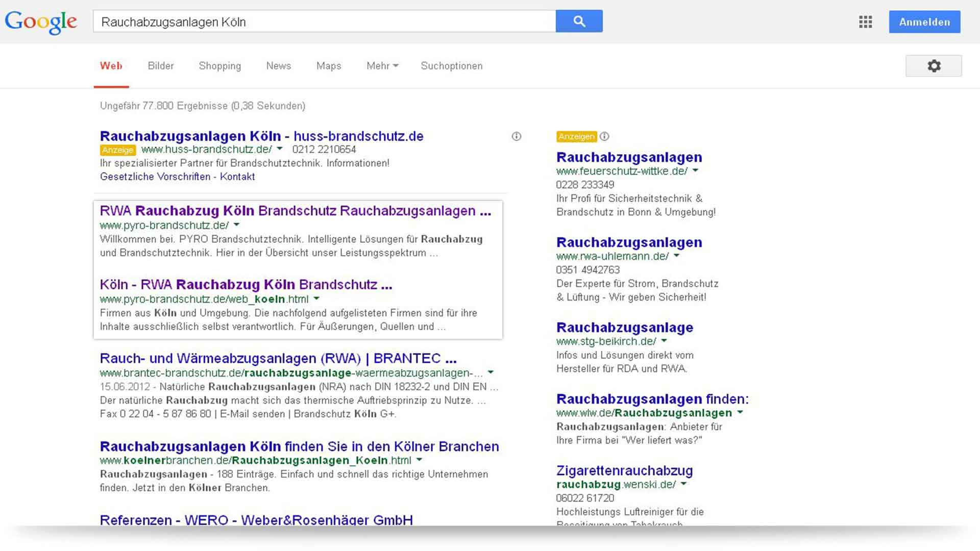Open Referenzen - WERO Weber&Rosenhäger result
The image size is (980, 551).
pos(256,519)
